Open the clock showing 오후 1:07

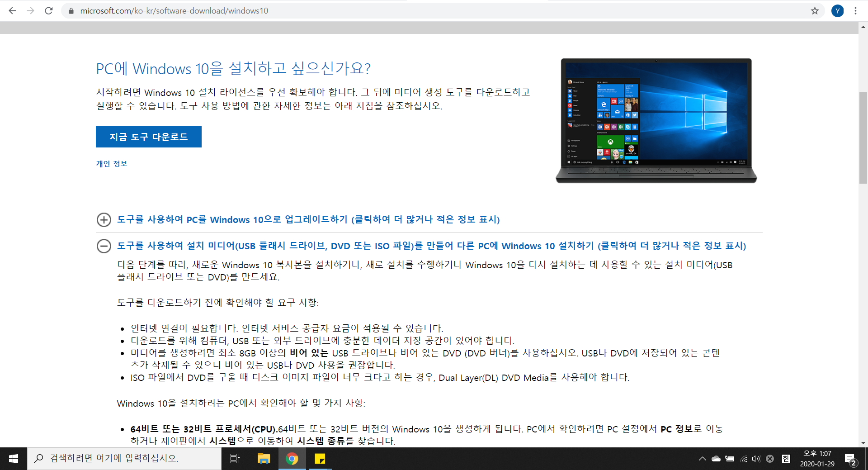(817, 459)
